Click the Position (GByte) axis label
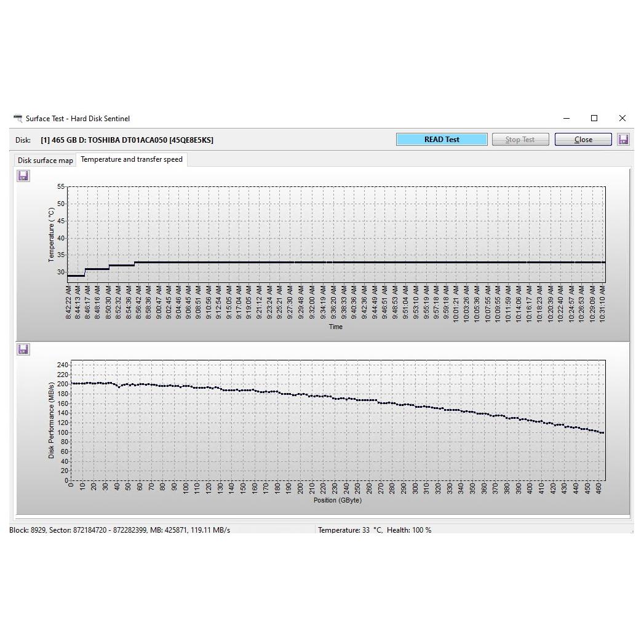 coord(337,500)
